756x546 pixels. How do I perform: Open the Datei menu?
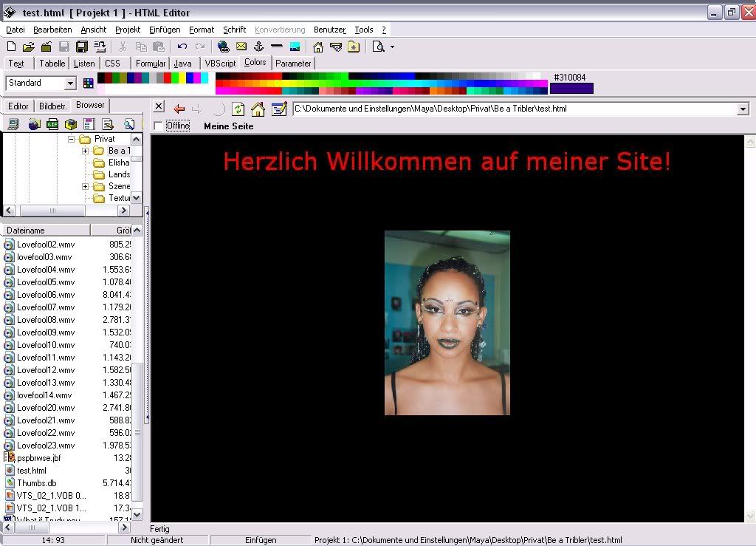click(x=16, y=30)
